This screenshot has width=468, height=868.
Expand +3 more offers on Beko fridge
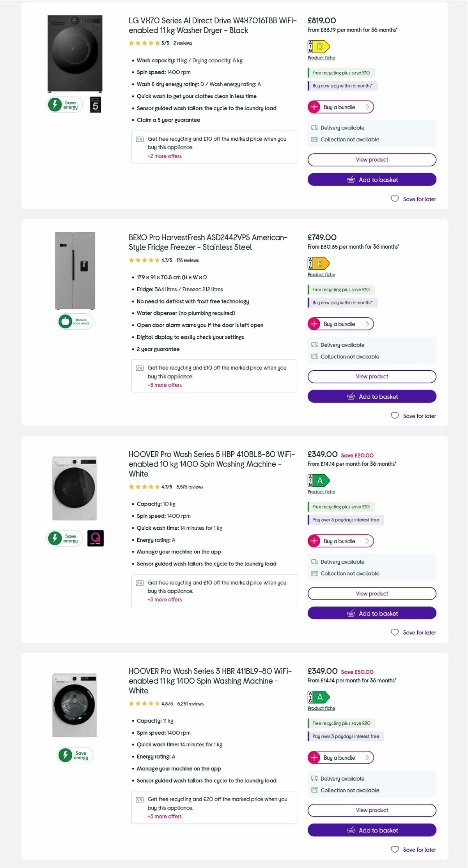[164, 385]
